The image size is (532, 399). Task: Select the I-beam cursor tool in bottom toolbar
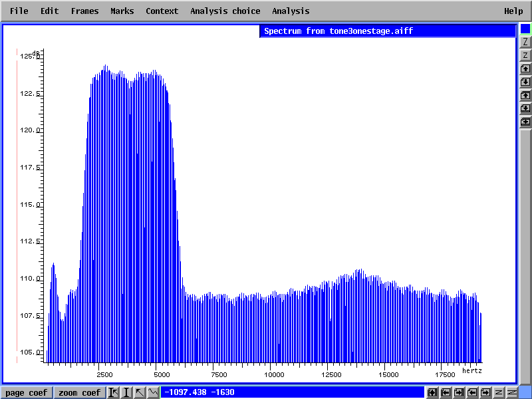(126, 392)
